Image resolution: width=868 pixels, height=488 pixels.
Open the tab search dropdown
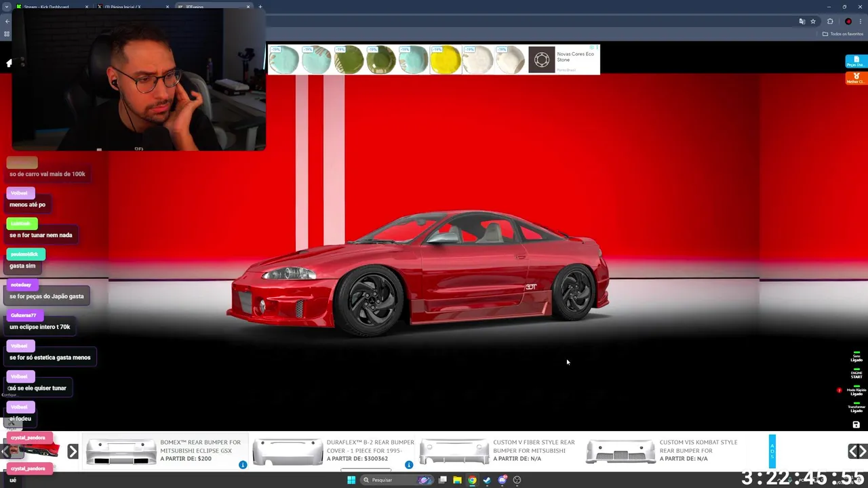(x=6, y=7)
